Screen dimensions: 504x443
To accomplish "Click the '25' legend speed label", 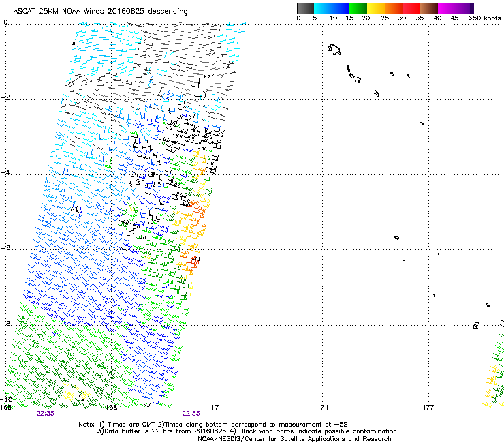I will pyautogui.click(x=385, y=18).
